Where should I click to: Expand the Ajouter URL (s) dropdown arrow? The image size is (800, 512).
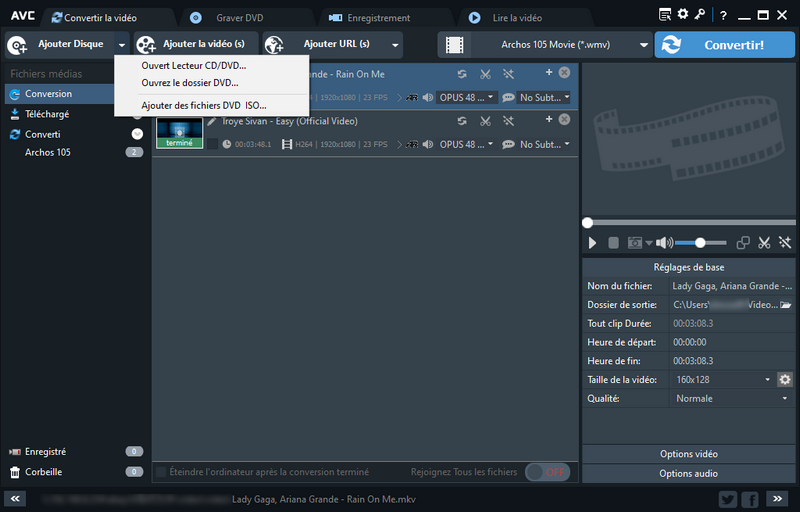click(x=395, y=45)
